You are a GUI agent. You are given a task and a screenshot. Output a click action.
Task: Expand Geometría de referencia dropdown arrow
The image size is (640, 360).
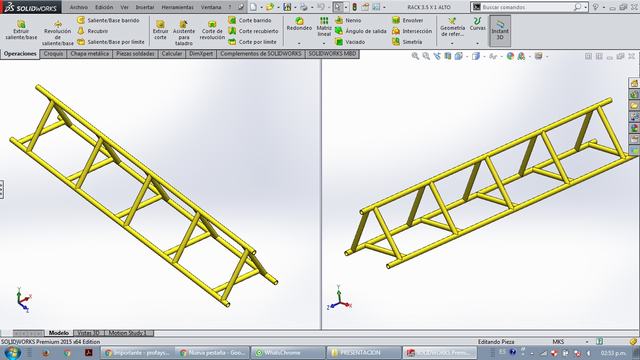[452, 43]
